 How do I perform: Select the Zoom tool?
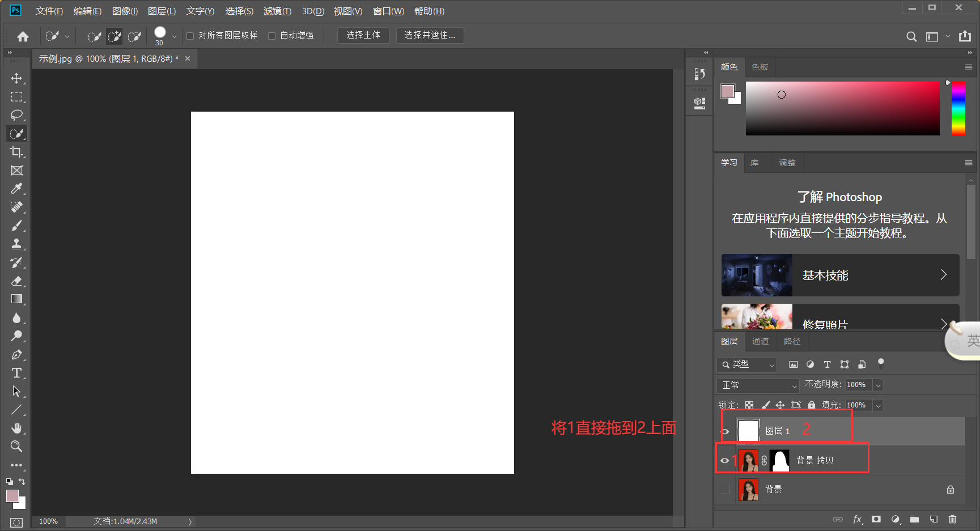pos(16,447)
